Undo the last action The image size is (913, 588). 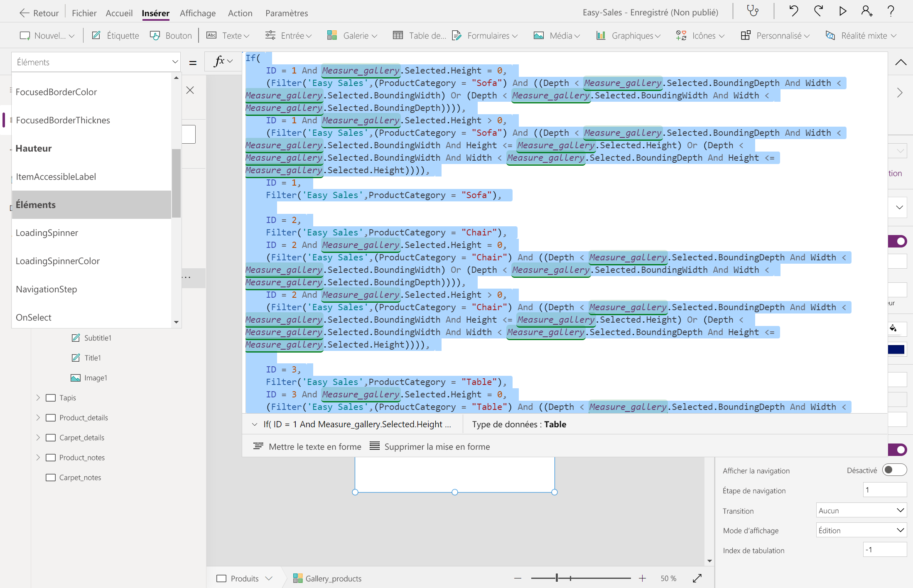coord(793,11)
